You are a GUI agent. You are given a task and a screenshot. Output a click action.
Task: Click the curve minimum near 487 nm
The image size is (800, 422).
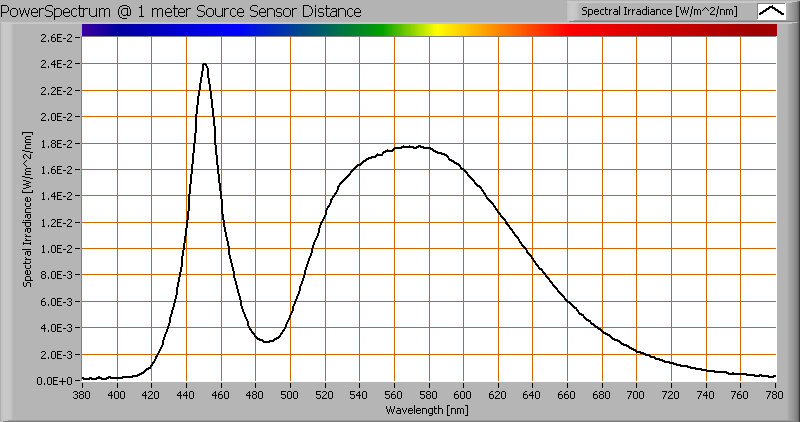(267, 341)
